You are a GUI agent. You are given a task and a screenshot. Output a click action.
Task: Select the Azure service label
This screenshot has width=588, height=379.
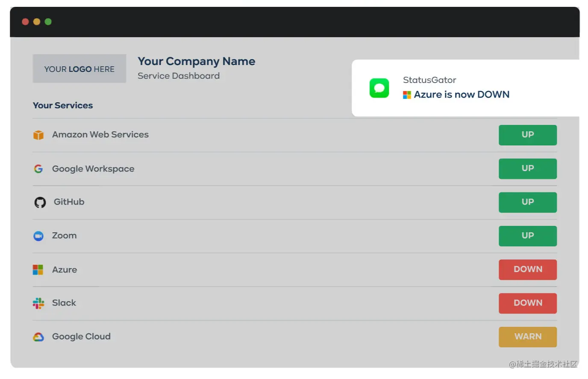[65, 270]
